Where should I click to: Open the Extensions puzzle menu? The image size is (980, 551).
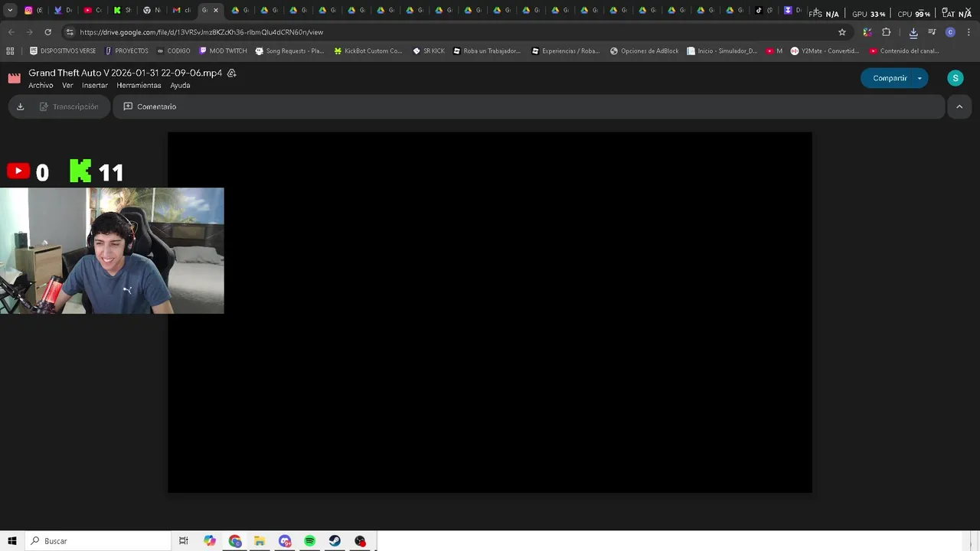pos(887,32)
